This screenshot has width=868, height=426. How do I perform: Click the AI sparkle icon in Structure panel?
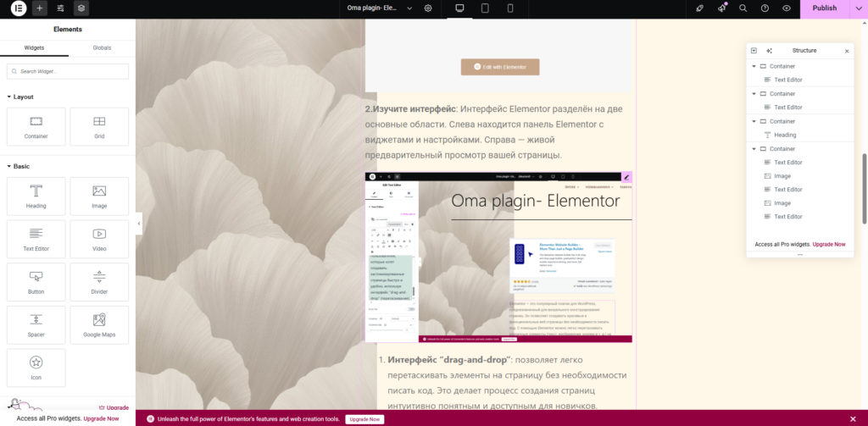click(769, 50)
